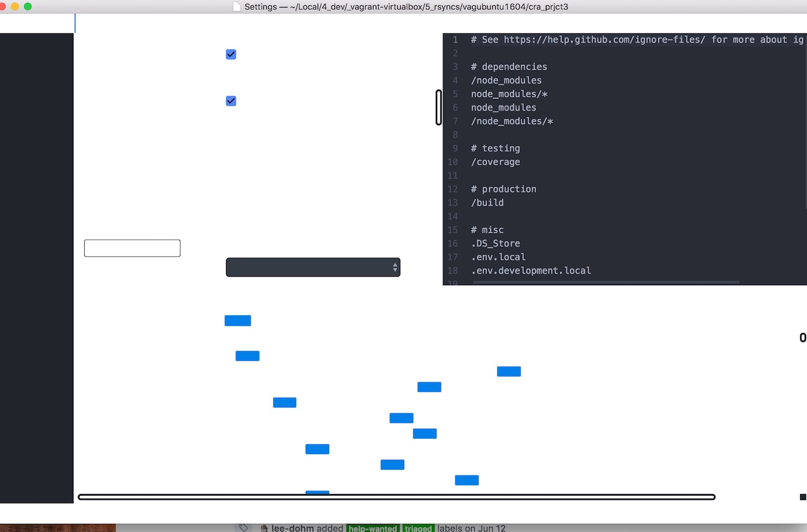Click the document proxy icon in the title bar

coord(236,7)
